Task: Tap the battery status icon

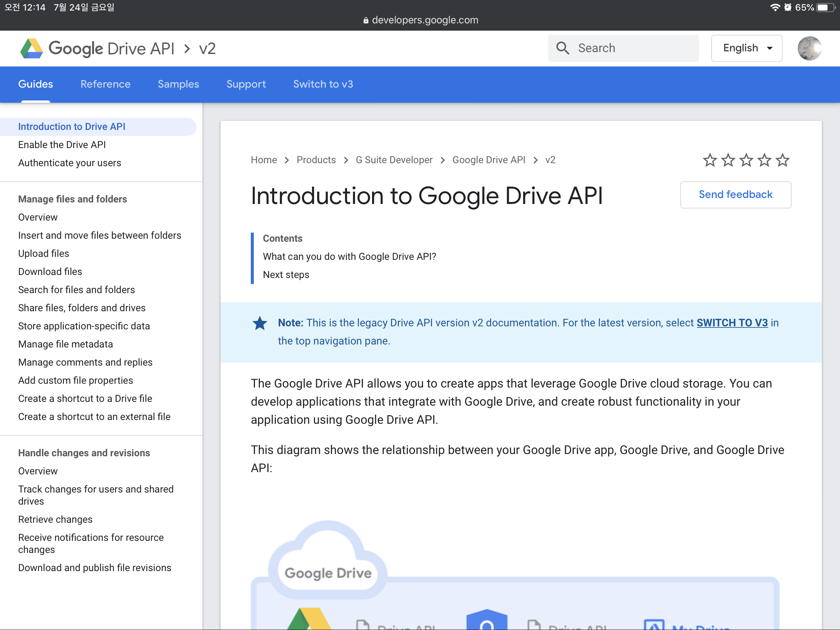Action: pos(826,8)
